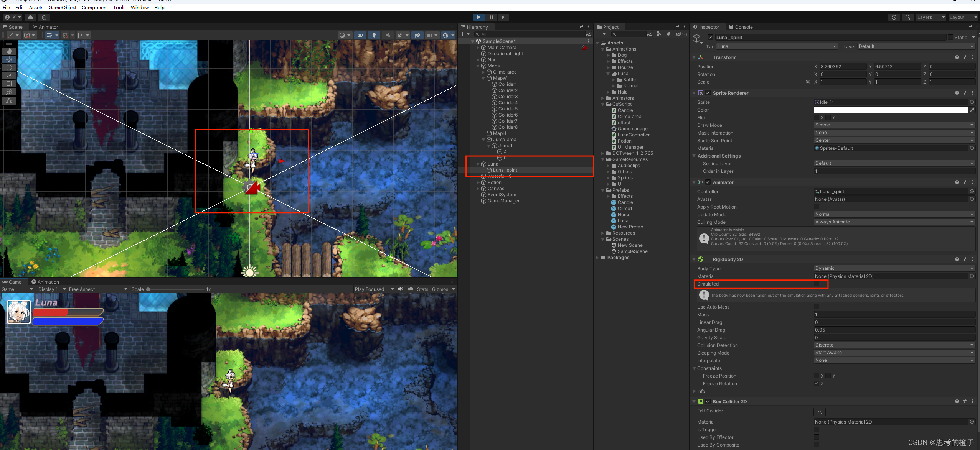
Task: Click the Mass input field
Action: (x=894, y=315)
